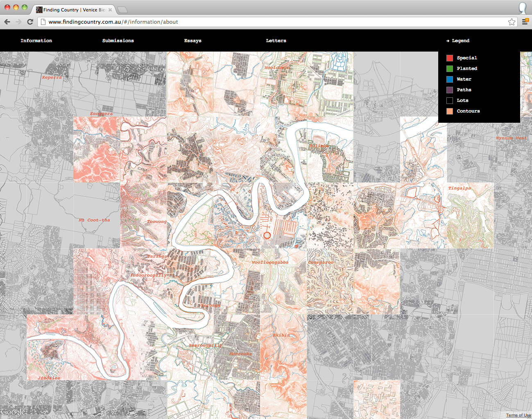
Task: Open the Terms of Use link
Action: 518,415
